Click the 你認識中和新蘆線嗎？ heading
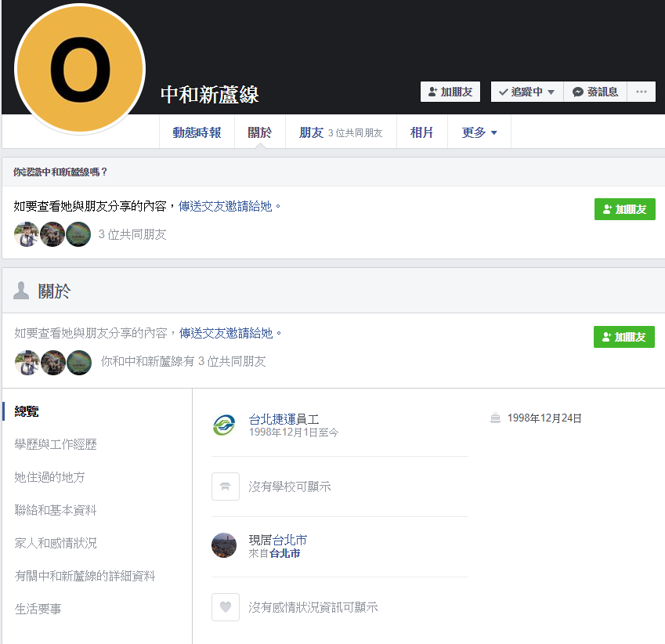Image resolution: width=665 pixels, height=644 pixels. coord(60,172)
